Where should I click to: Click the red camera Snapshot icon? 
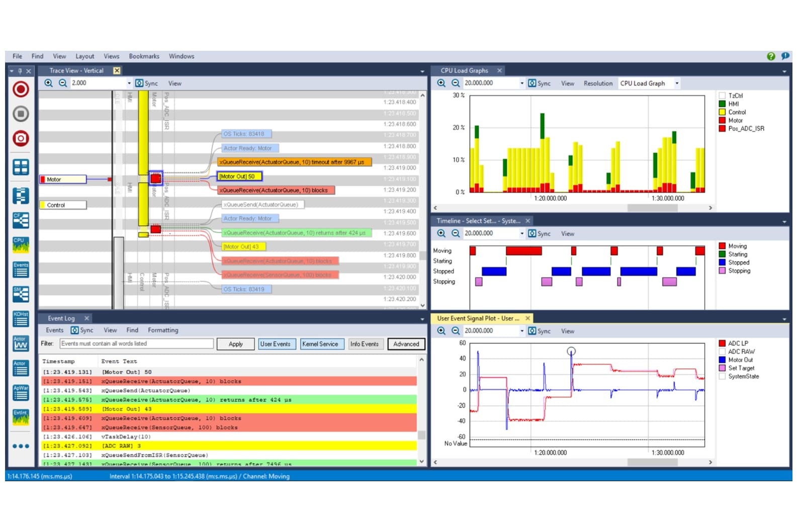click(21, 138)
